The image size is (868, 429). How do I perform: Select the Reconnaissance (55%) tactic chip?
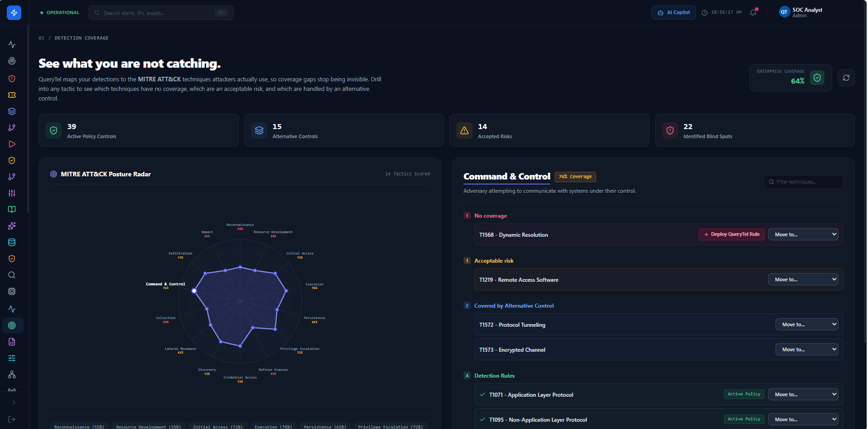(79, 426)
